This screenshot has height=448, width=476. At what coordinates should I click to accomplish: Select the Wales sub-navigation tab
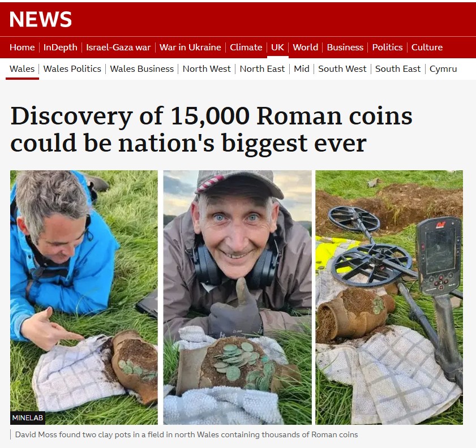pyautogui.click(x=22, y=69)
